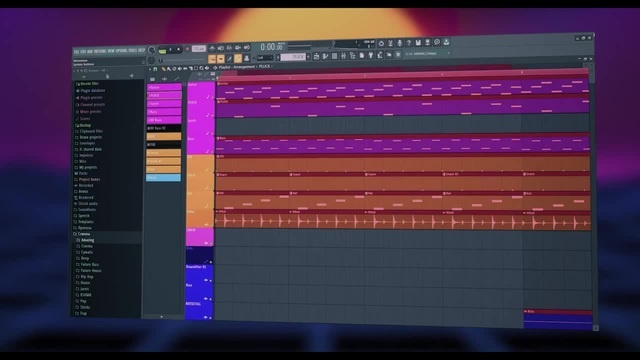Open the Channel rack icon in toolbar
This screenshot has width=640, height=360.
tap(334, 56)
